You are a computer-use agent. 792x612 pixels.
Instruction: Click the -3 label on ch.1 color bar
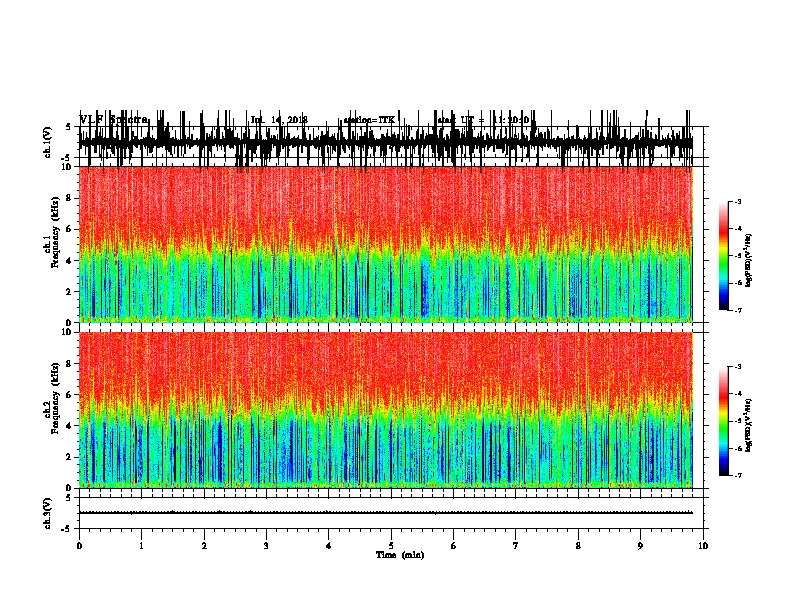[737, 201]
